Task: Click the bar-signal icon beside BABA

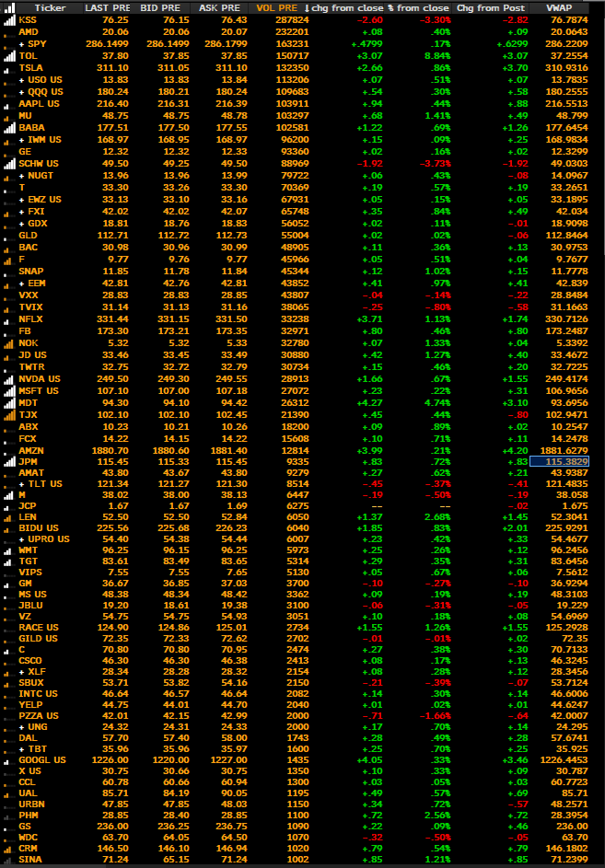Action: point(9,127)
